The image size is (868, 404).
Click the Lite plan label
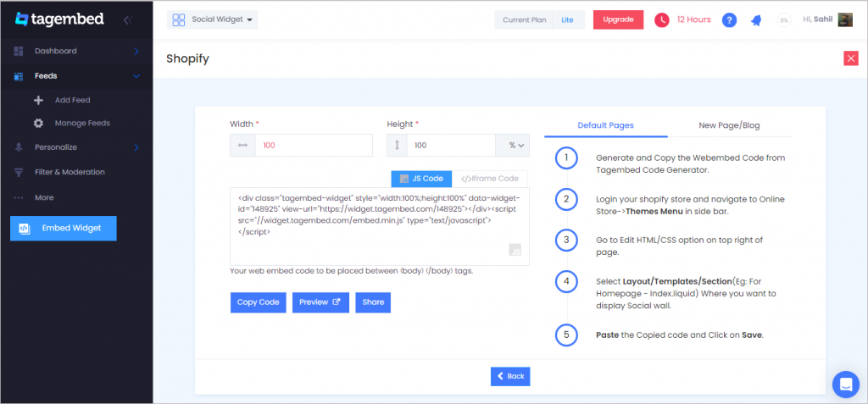pyautogui.click(x=567, y=20)
